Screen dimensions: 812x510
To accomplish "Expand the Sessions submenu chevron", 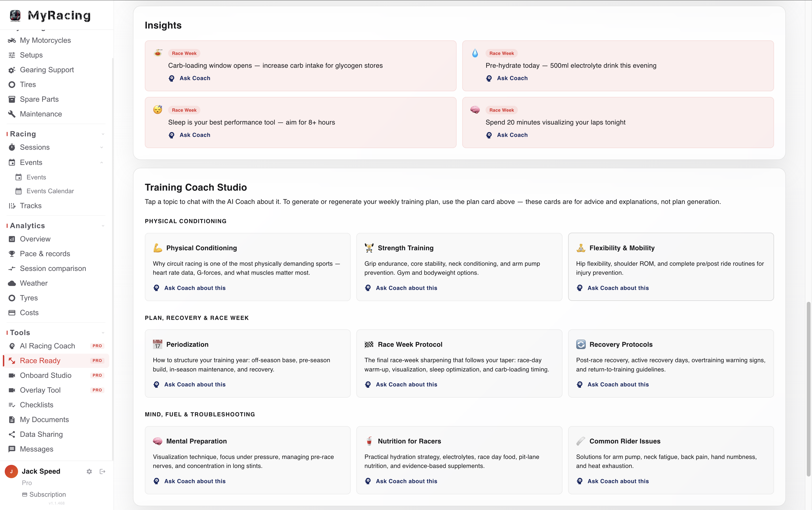I will point(101,147).
